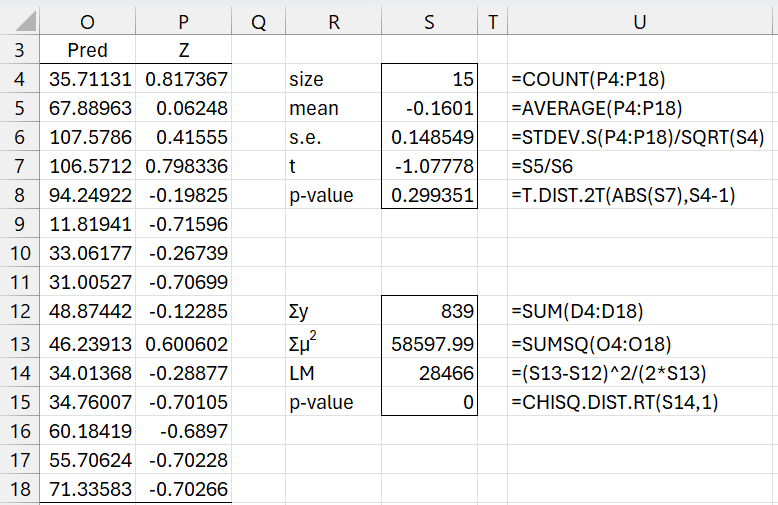Select the Z value 0.817367
The width and height of the screenshot is (778, 505).
point(183,79)
